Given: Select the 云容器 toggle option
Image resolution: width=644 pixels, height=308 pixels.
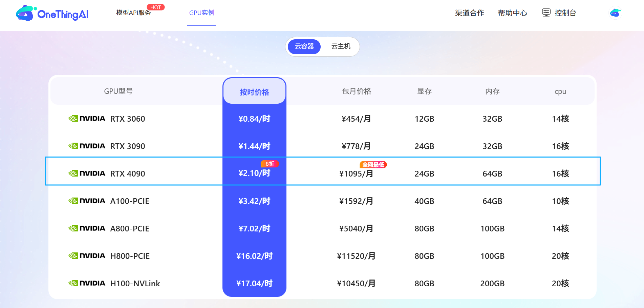Looking at the screenshot, I should pos(304,46).
